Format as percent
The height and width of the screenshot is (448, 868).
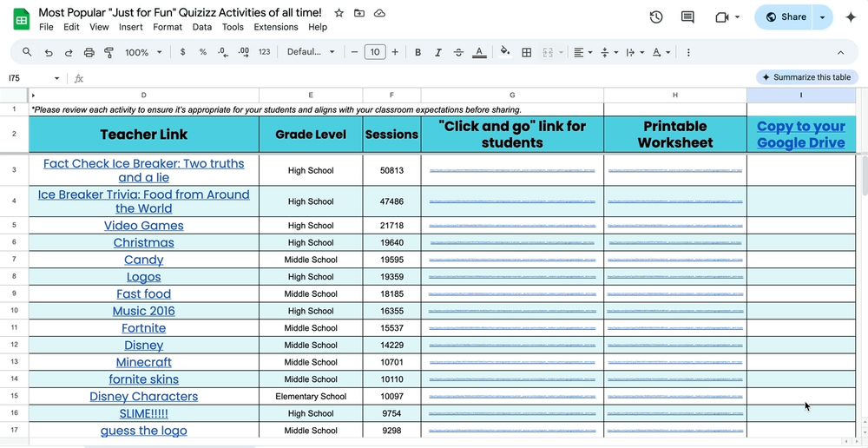click(203, 52)
